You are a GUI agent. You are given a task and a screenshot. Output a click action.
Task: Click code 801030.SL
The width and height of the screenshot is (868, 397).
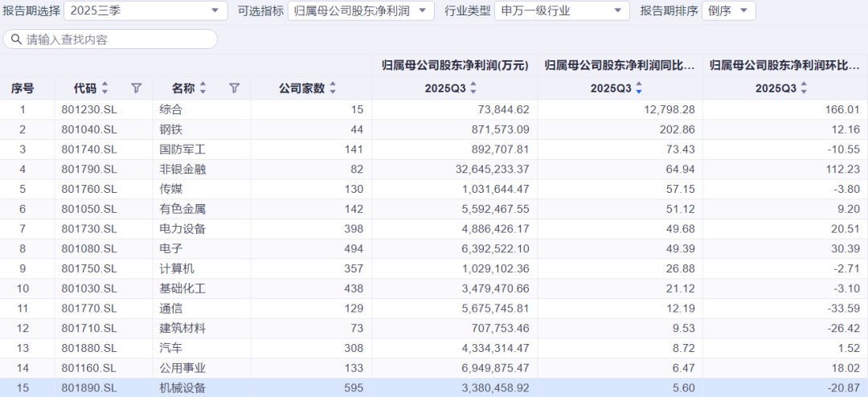tap(89, 289)
